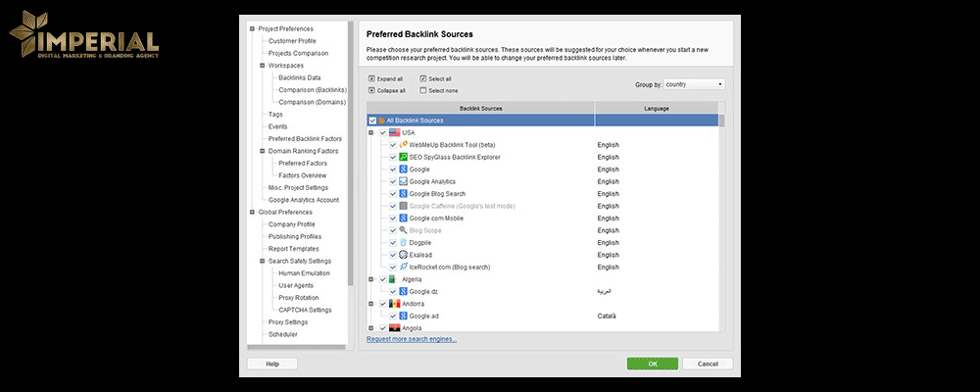Click the Andorra flag icon
Screen dimensions: 980x392
394,304
